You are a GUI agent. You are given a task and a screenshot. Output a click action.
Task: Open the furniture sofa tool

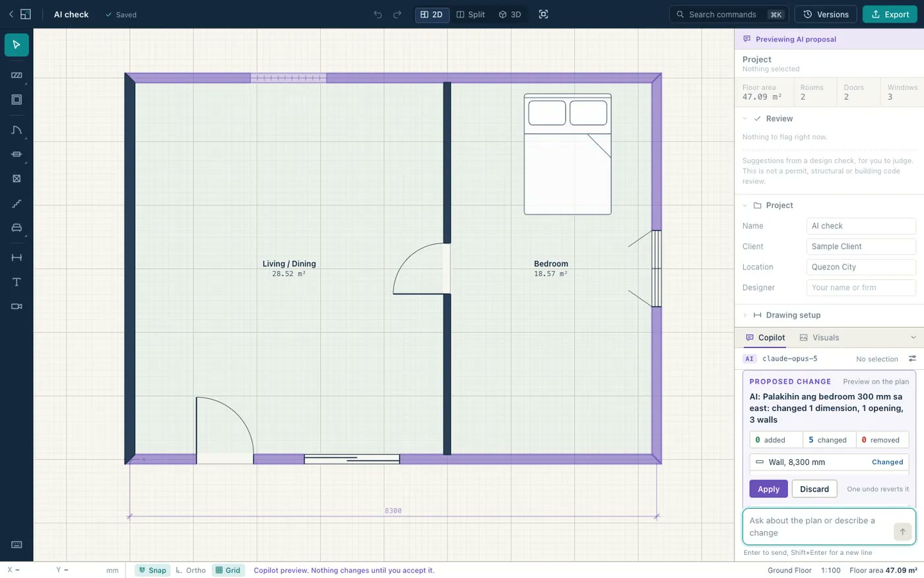(16, 228)
